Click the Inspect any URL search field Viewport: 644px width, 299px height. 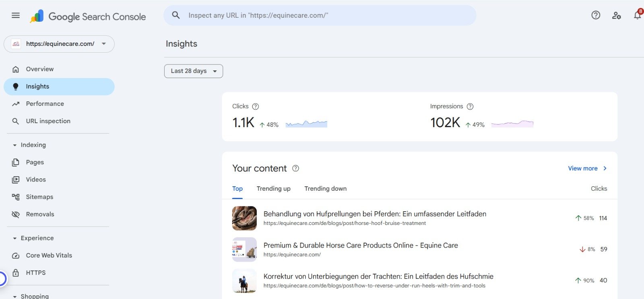coord(320,15)
